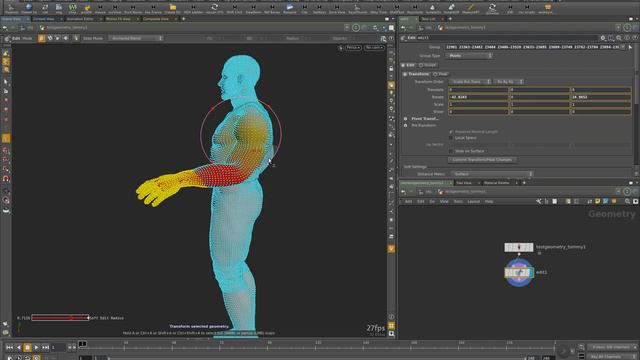Open the Rx Ry Rz rotate order dropdown
The height and width of the screenshot is (360, 640).
click(x=509, y=82)
